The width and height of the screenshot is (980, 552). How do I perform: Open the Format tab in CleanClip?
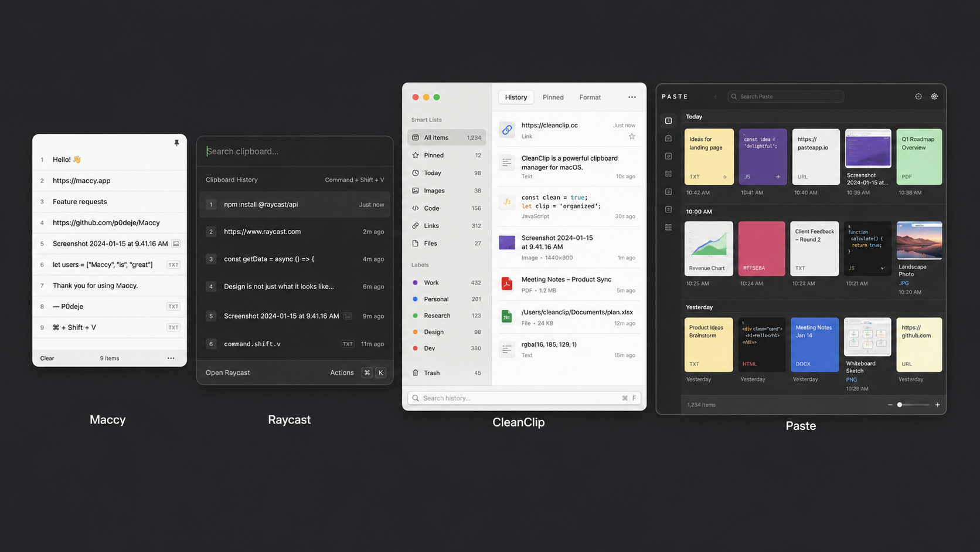[590, 97]
